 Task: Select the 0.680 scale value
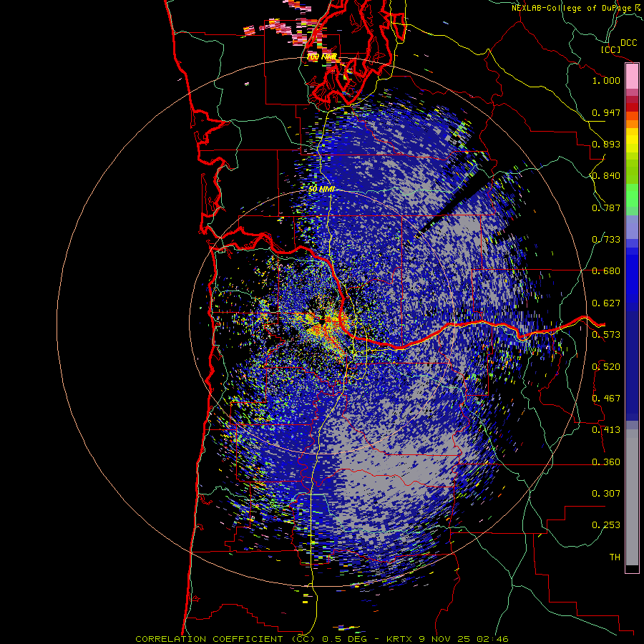coord(606,271)
